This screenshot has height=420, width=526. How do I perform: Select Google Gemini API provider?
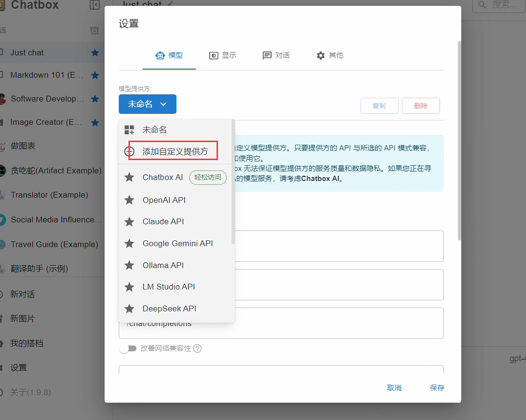[175, 243]
